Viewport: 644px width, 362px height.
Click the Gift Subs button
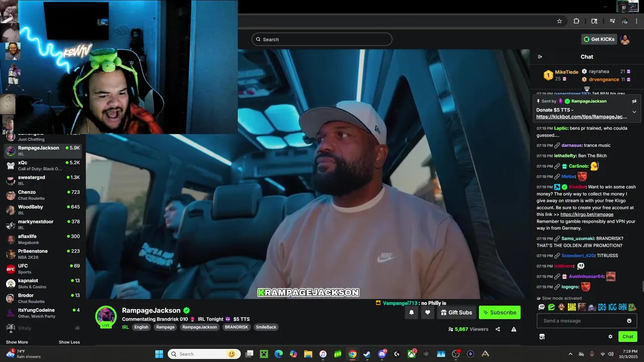point(456,312)
